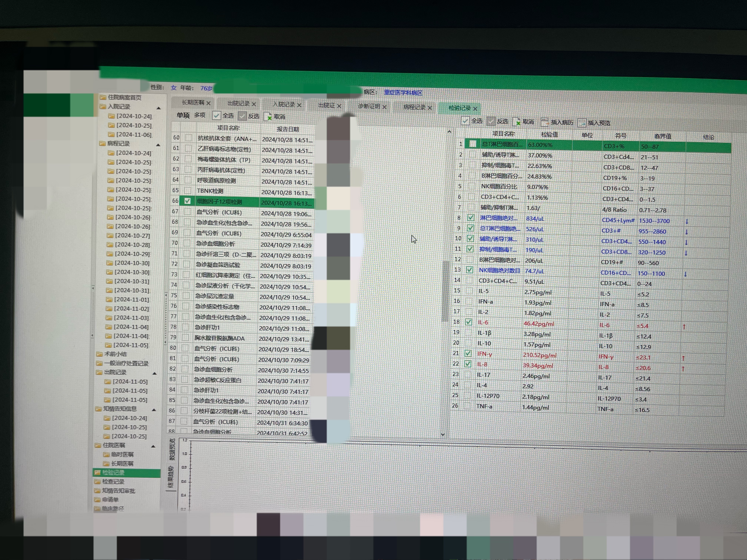Screen dimensions: 747x560
Task: Collapse the 出院记录 tree section arrow
Action: [x=154, y=373]
